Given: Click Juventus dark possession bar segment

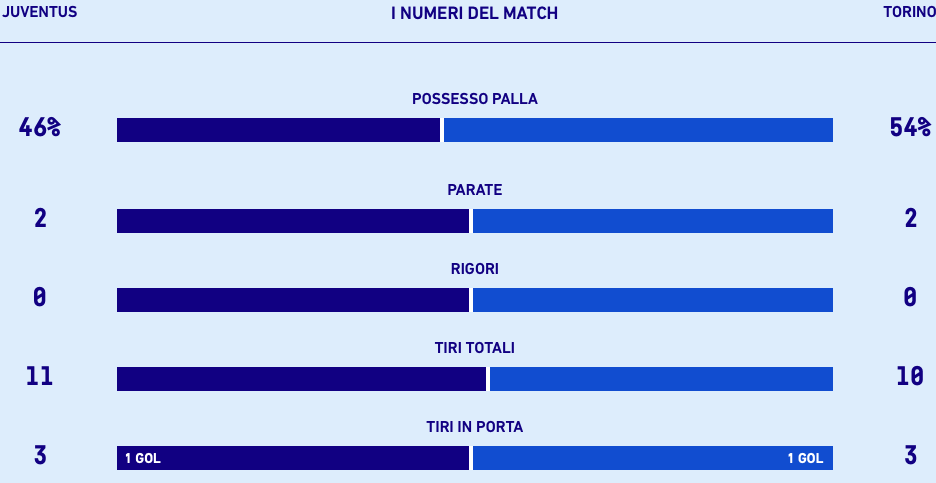Looking at the screenshot, I should click(x=278, y=130).
